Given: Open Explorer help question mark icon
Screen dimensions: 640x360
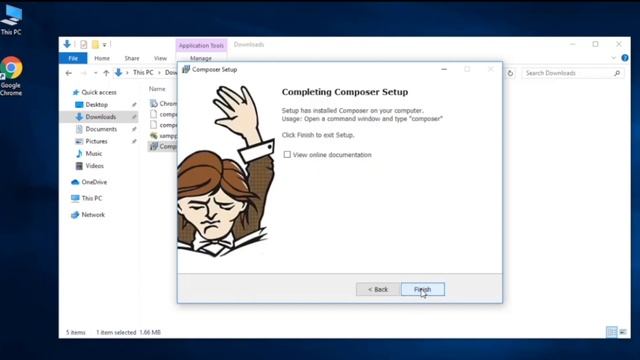Looking at the screenshot, I should tap(625, 58).
